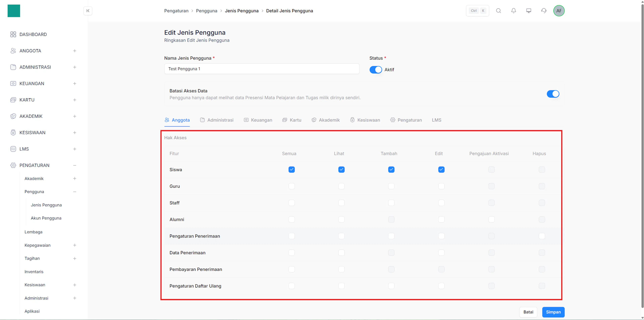Click the Administrasi folder icon in sidebar

coord(13,67)
